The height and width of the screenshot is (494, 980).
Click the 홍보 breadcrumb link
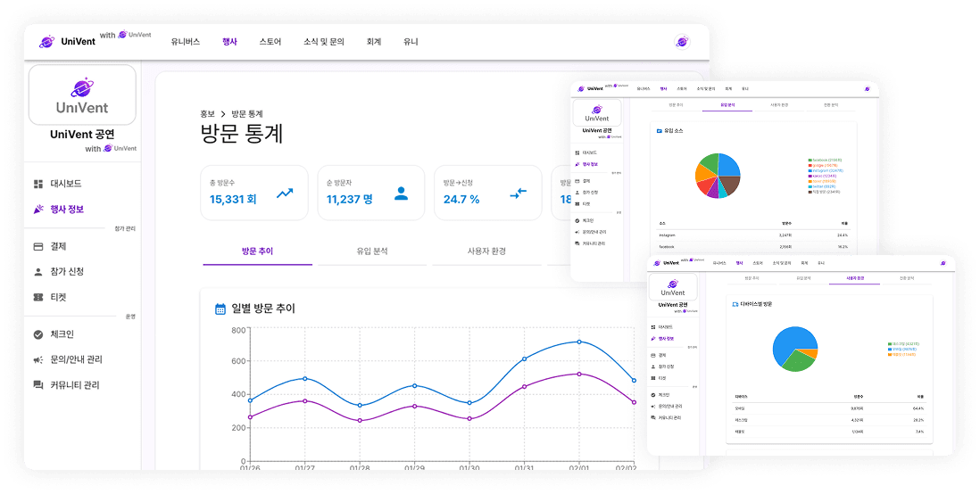click(x=207, y=114)
